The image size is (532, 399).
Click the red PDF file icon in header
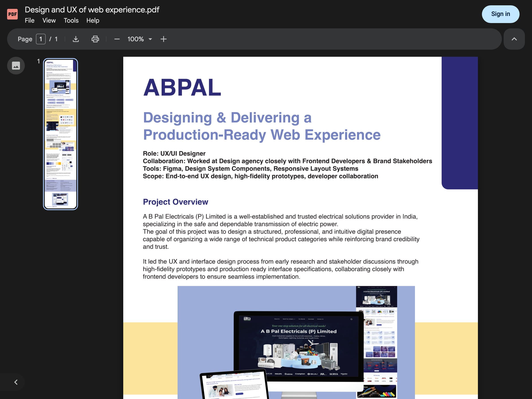12,14
